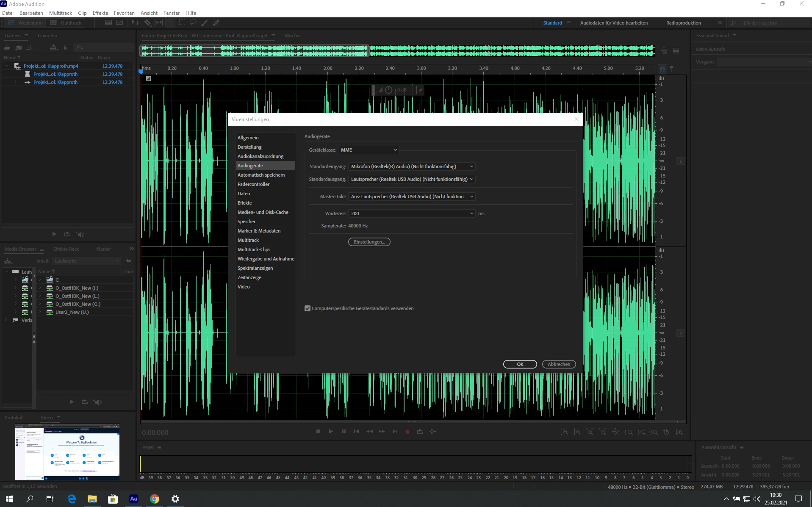Select the Spot Healing Brush tool
This screenshot has height=507, width=812.
tap(216, 22)
